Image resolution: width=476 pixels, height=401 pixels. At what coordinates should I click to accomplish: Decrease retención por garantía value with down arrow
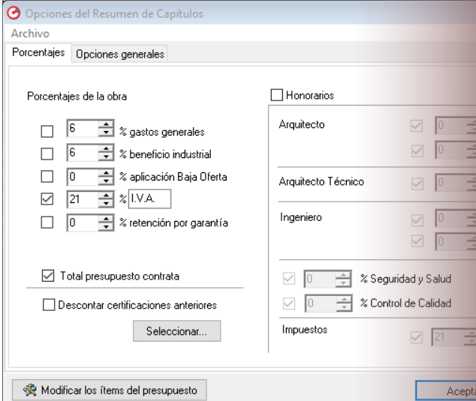pyautogui.click(x=106, y=226)
